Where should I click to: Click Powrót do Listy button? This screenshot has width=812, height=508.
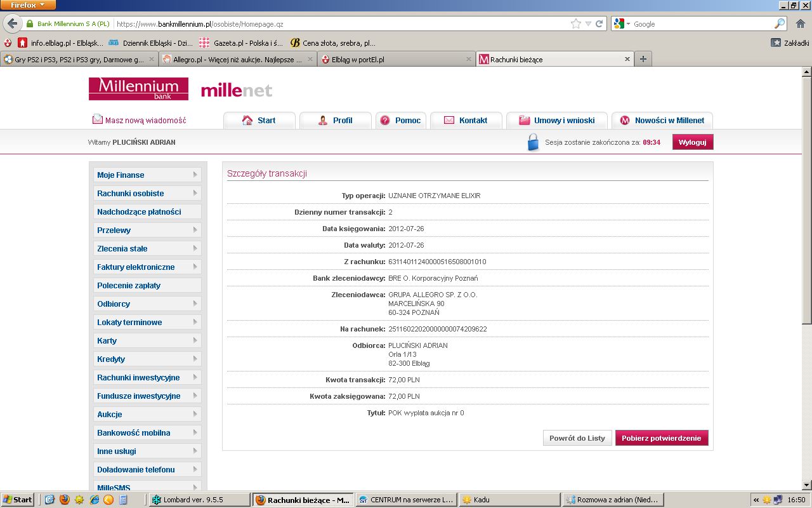coord(577,438)
